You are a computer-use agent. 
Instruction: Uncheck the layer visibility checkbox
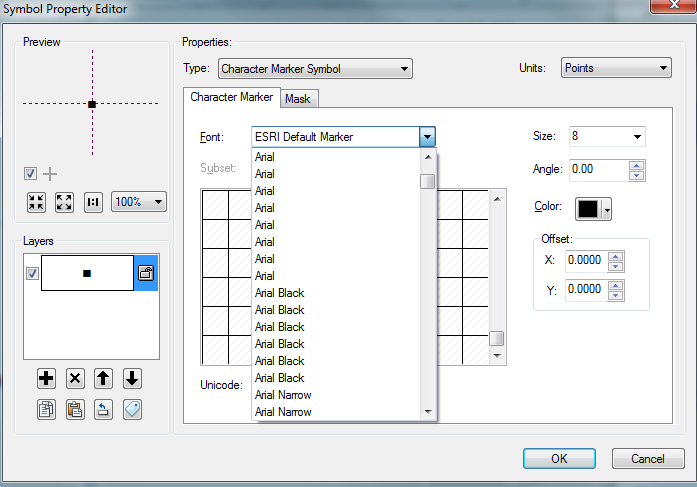32,273
